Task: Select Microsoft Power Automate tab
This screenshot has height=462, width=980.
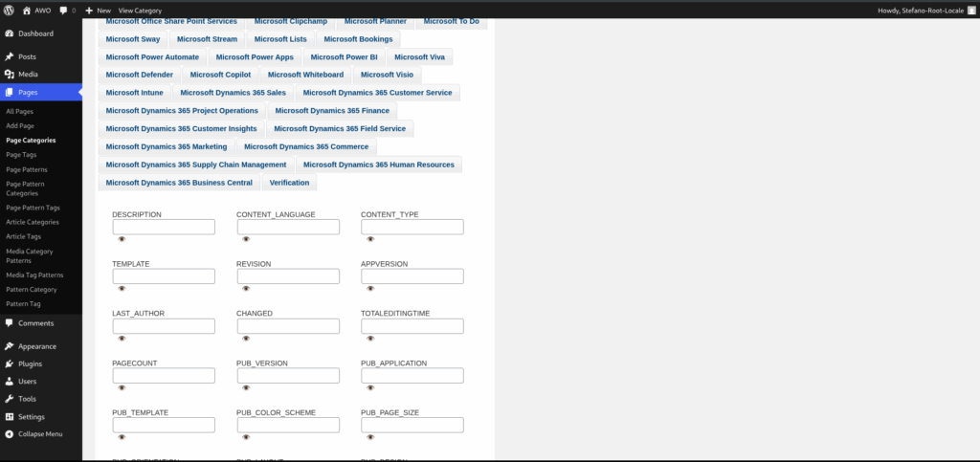Action: tap(152, 56)
